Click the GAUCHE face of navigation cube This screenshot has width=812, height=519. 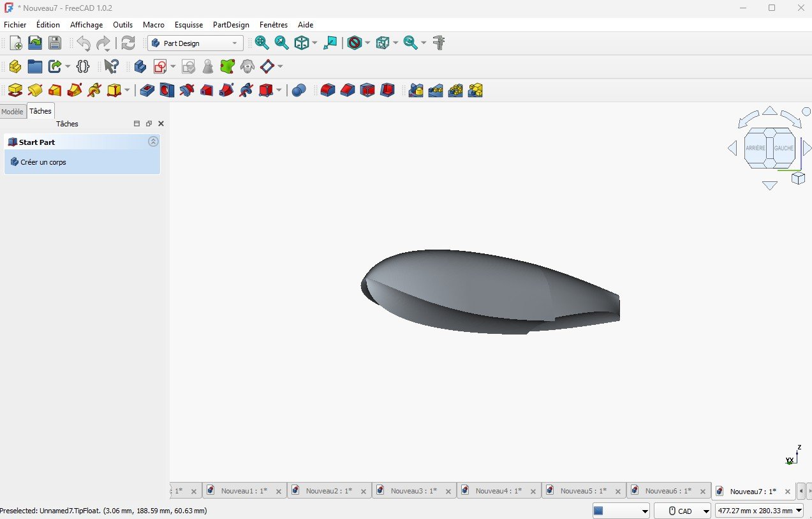[784, 148]
